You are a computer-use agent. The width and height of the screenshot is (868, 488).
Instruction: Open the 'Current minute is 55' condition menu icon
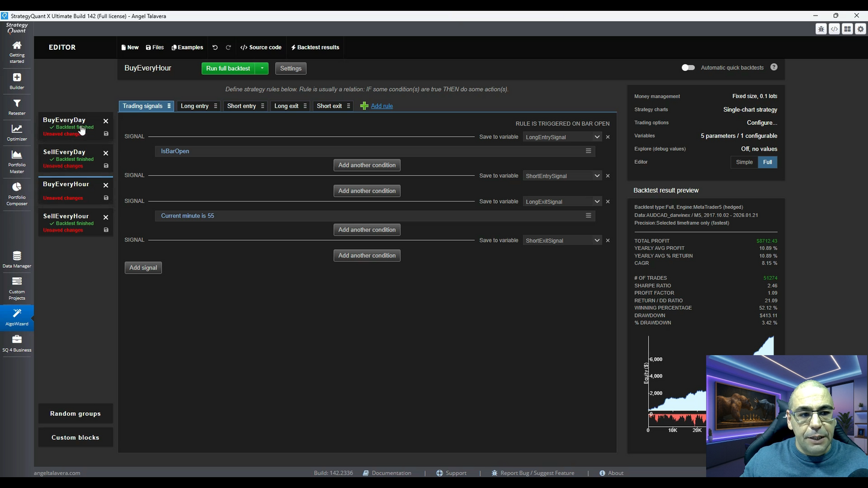[589, 215]
